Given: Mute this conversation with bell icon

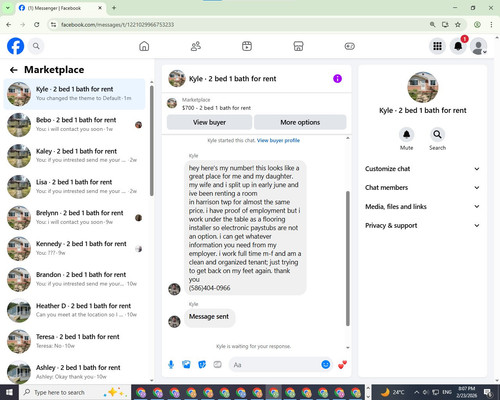Looking at the screenshot, I should (x=406, y=134).
